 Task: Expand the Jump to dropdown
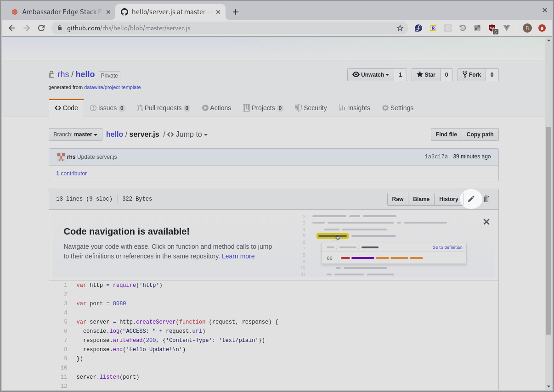(187, 134)
